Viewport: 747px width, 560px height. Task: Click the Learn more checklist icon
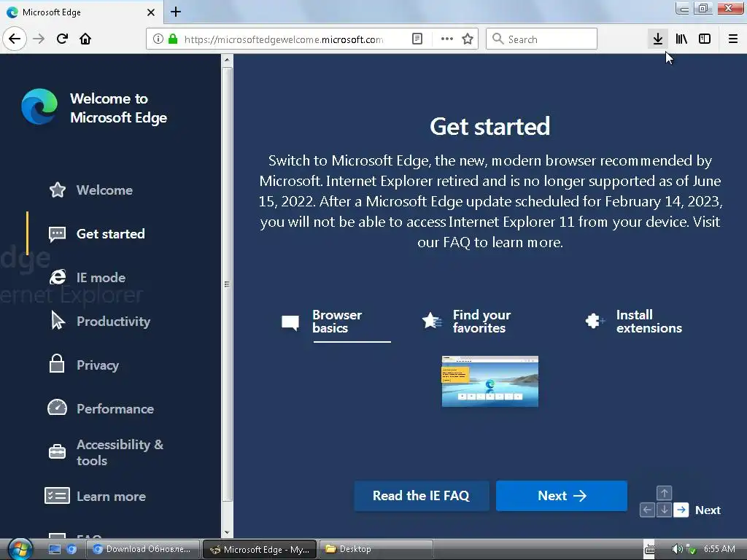(x=57, y=496)
